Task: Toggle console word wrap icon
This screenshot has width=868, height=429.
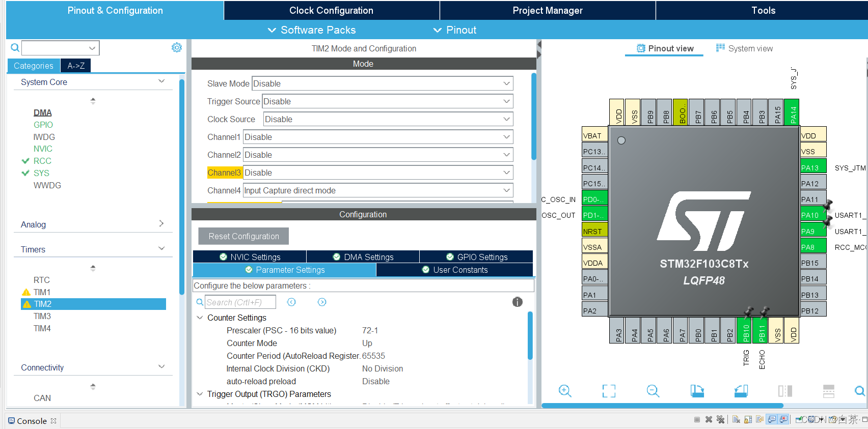Action: click(759, 419)
